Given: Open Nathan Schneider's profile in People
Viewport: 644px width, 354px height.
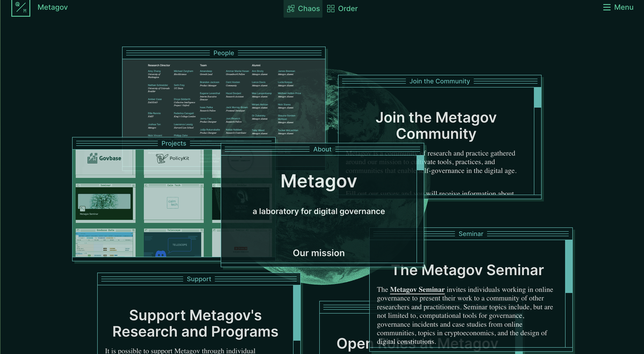Looking at the screenshot, I should [x=158, y=85].
